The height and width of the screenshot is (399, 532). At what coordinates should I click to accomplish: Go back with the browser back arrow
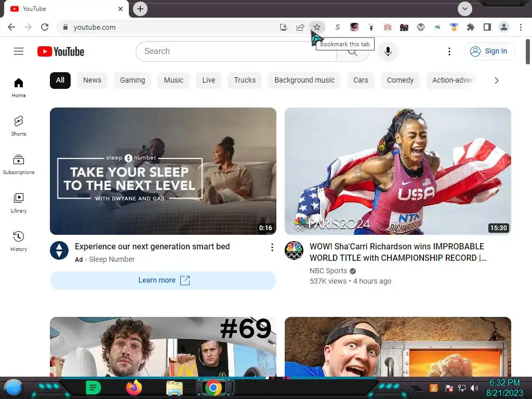11,27
